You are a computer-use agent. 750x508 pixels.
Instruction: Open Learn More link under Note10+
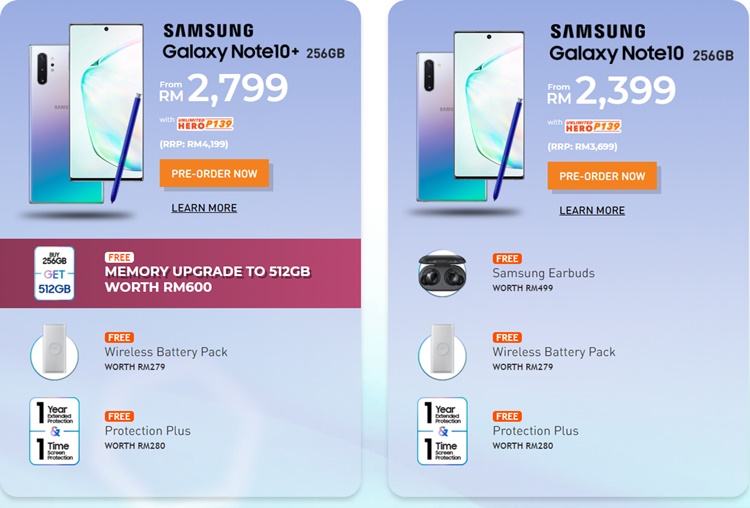point(204,208)
